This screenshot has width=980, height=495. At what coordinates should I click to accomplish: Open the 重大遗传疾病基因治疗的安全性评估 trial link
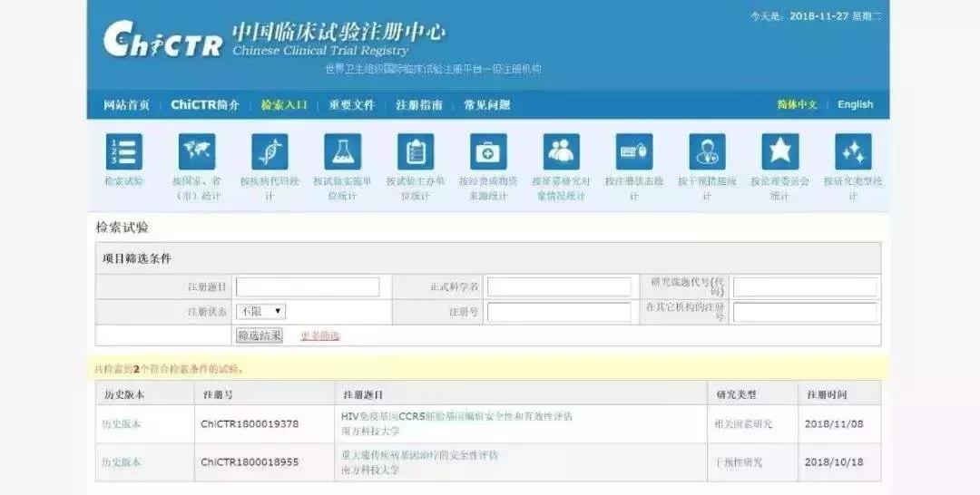pyautogui.click(x=419, y=455)
